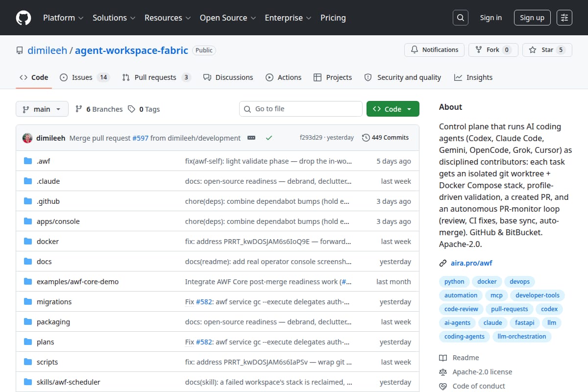Focus the Go to file search field
The height and width of the screenshot is (392, 588).
(301, 109)
